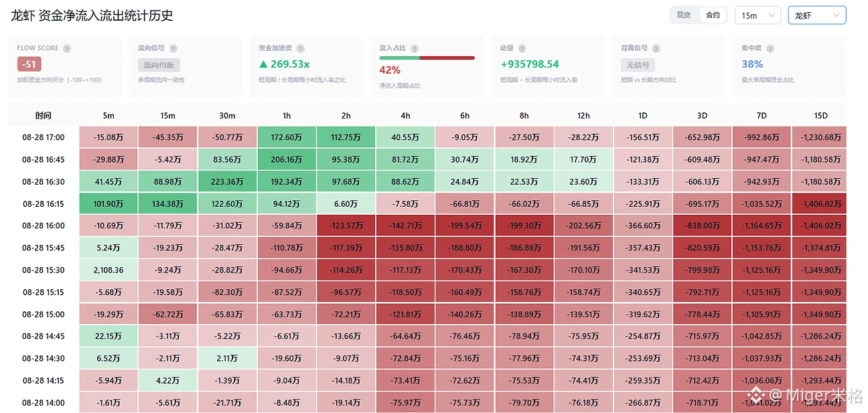Click the 08-28 16:15 5m cell 101.90万

[108, 203]
